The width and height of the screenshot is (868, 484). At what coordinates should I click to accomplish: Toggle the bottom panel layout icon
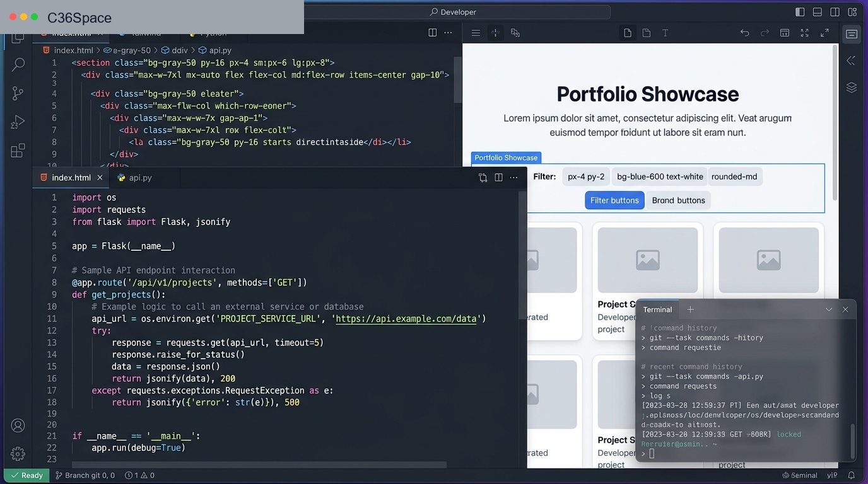coord(818,12)
